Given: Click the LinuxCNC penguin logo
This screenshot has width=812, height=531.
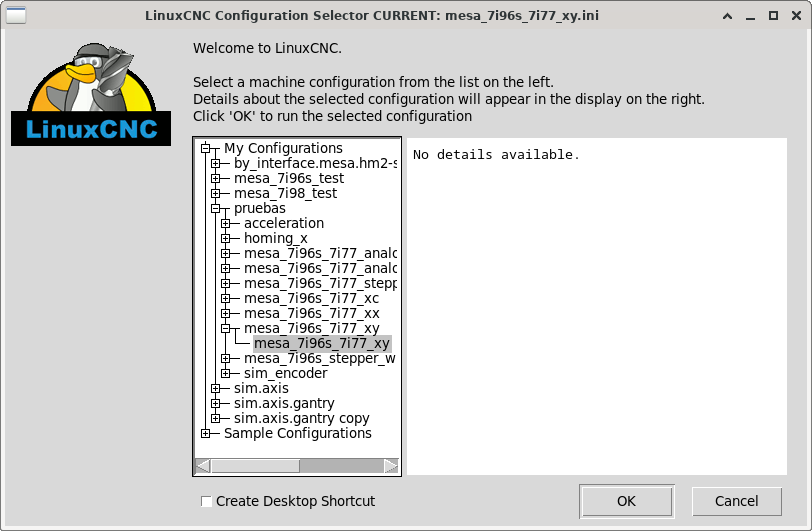Looking at the screenshot, I should point(91,94).
